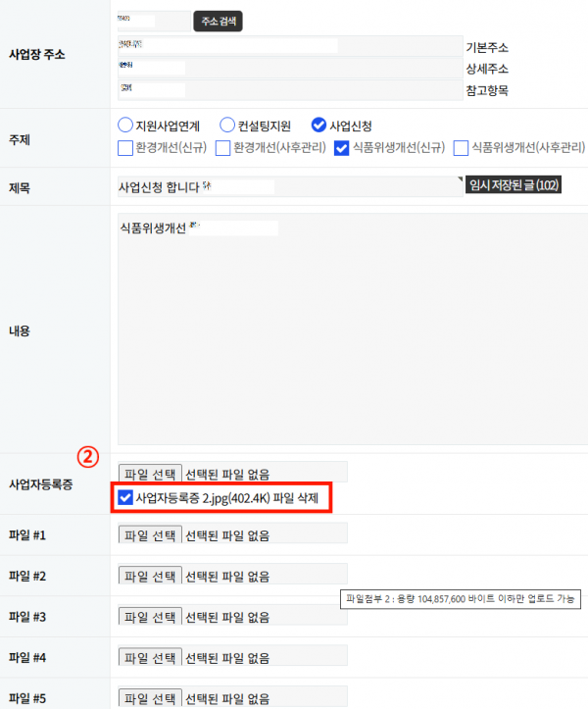Screen dimensions: 588x709
Task: Open the 임시 저장된 글 (102) list
Action: pyautogui.click(x=514, y=186)
